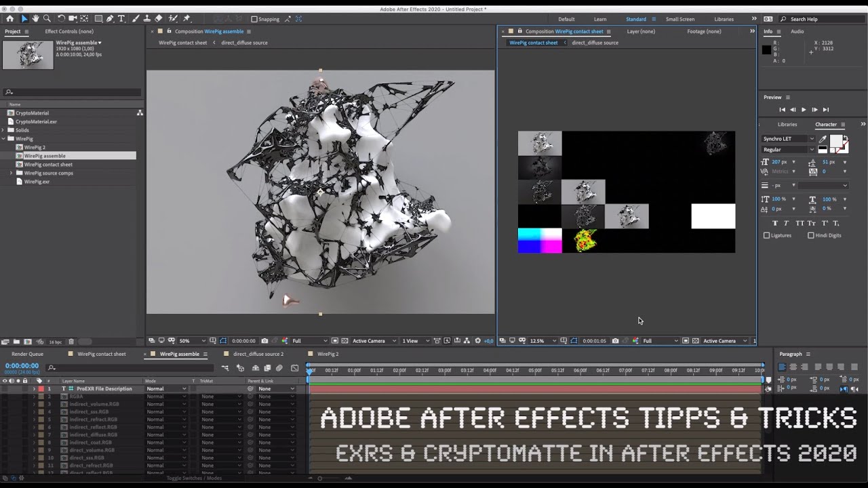
Task: Open the Regular font style dropdown
Action: point(788,150)
